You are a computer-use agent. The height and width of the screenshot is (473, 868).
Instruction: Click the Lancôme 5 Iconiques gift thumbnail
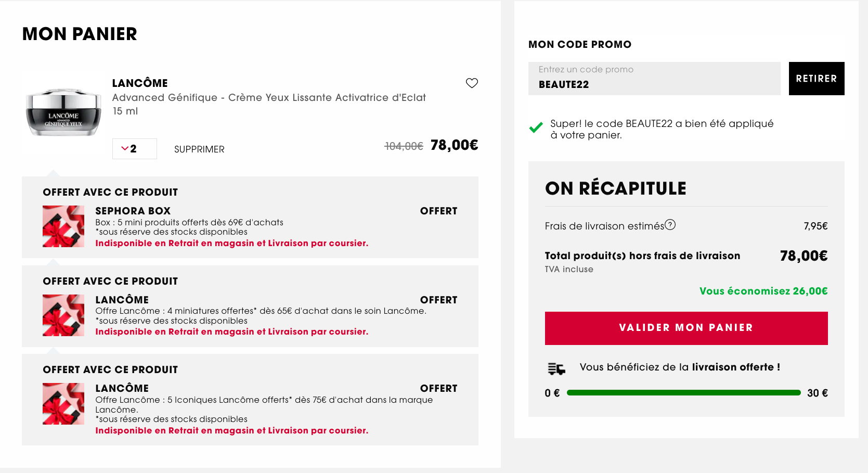[63, 404]
